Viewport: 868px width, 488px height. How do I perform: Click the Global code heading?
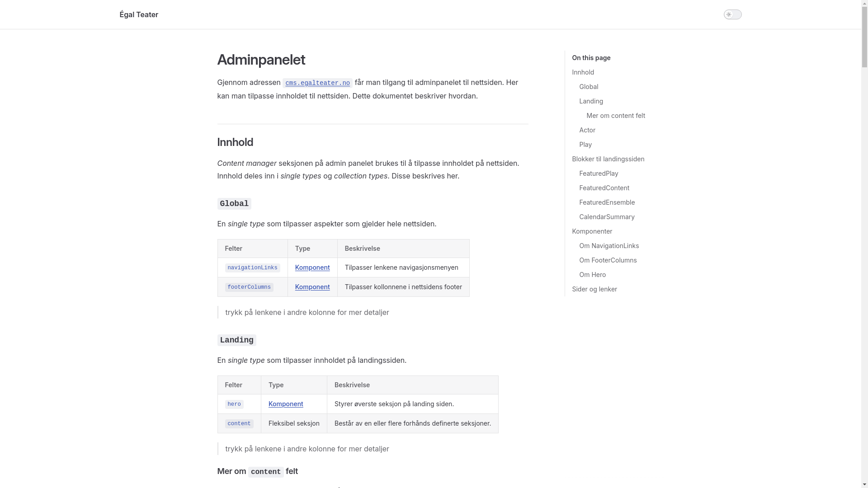click(234, 204)
